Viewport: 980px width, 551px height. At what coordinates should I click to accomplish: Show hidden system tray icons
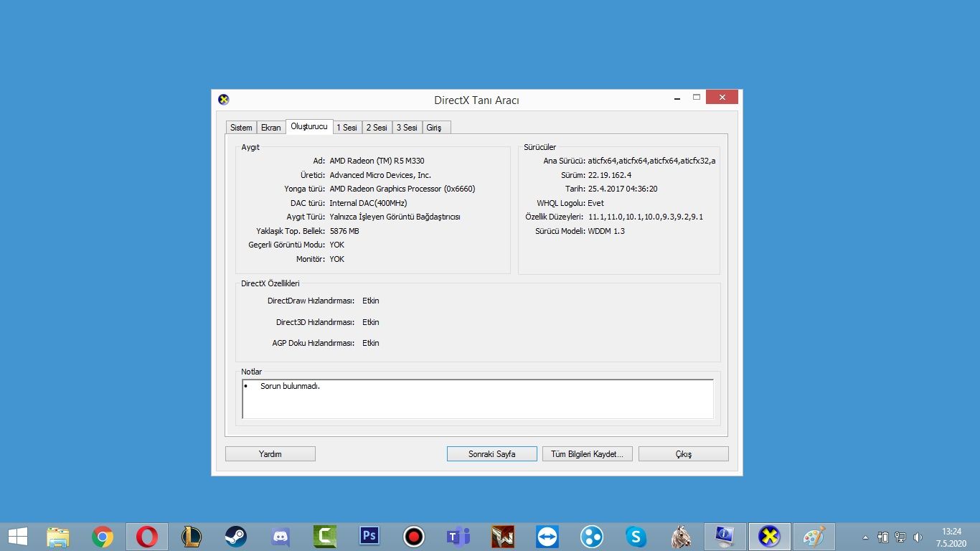(865, 537)
